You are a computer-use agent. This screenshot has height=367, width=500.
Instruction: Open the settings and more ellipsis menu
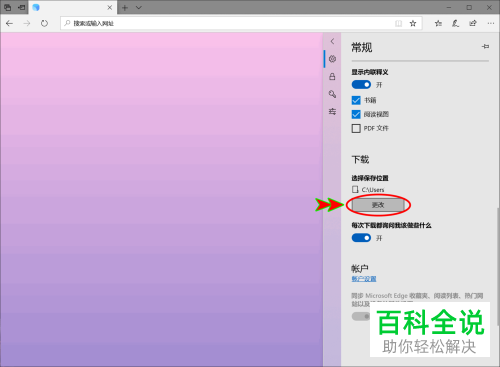491,23
